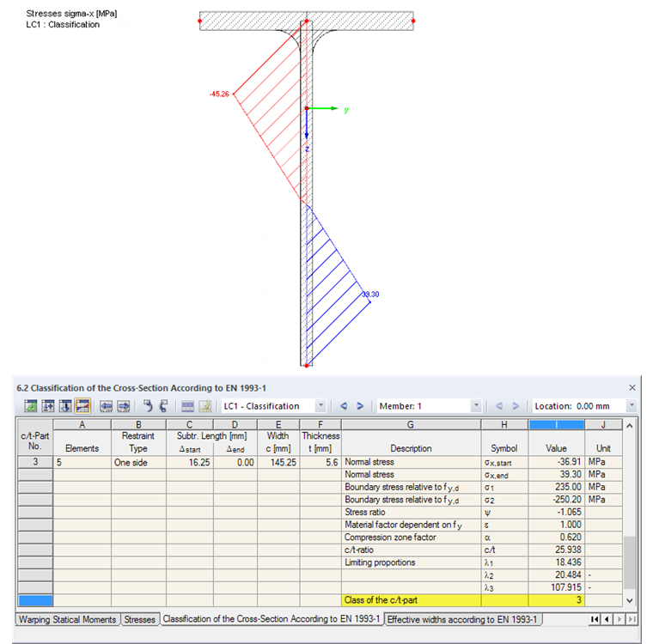Click the blue 39.30 stress label in diagram
Viewport: 653px width, 644px height.
(x=370, y=295)
